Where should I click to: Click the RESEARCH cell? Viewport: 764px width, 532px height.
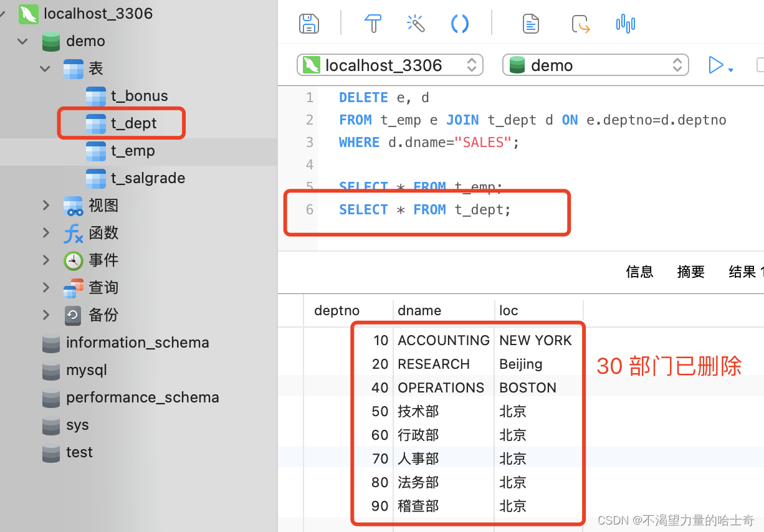pyautogui.click(x=434, y=364)
